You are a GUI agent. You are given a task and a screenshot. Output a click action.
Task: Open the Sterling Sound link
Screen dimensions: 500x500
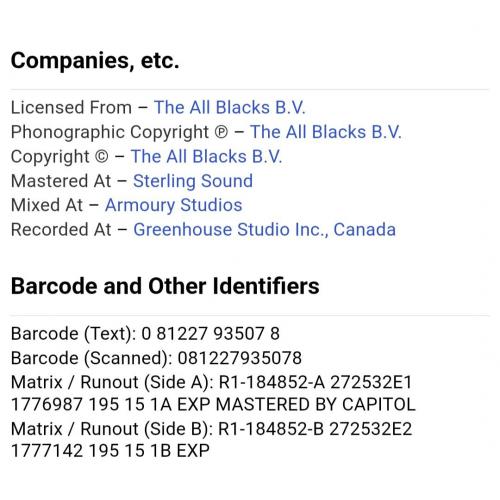193,181
